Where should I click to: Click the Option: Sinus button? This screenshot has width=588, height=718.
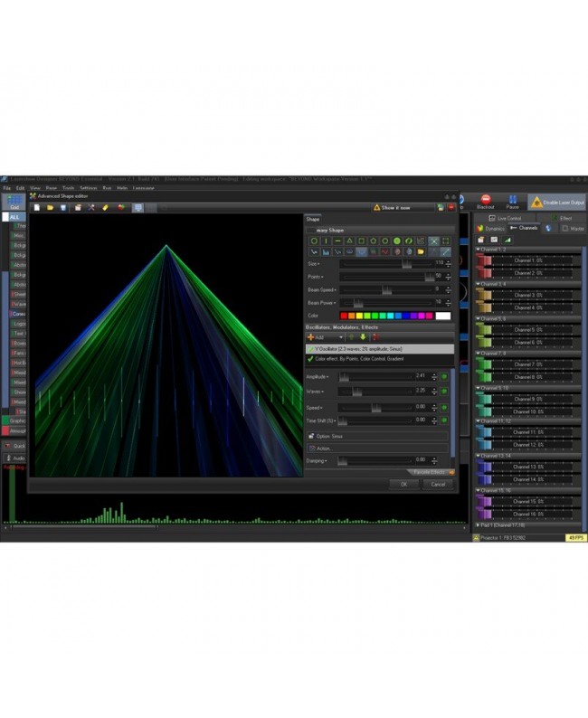click(x=377, y=437)
